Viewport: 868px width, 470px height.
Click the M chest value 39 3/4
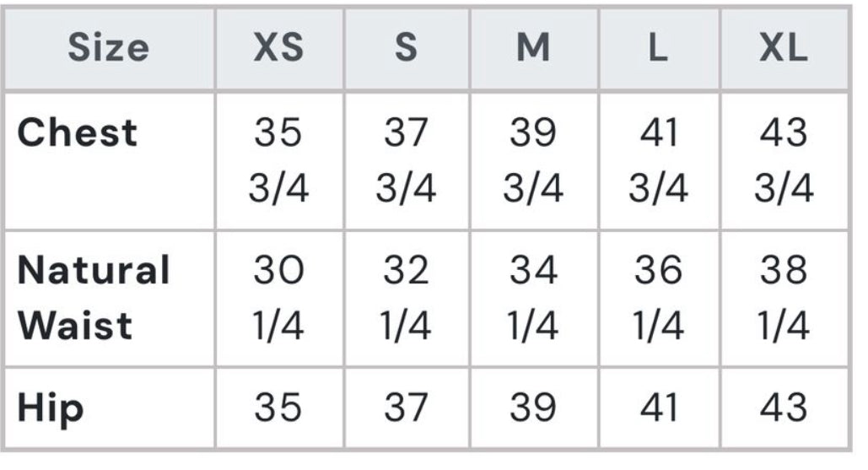click(533, 161)
